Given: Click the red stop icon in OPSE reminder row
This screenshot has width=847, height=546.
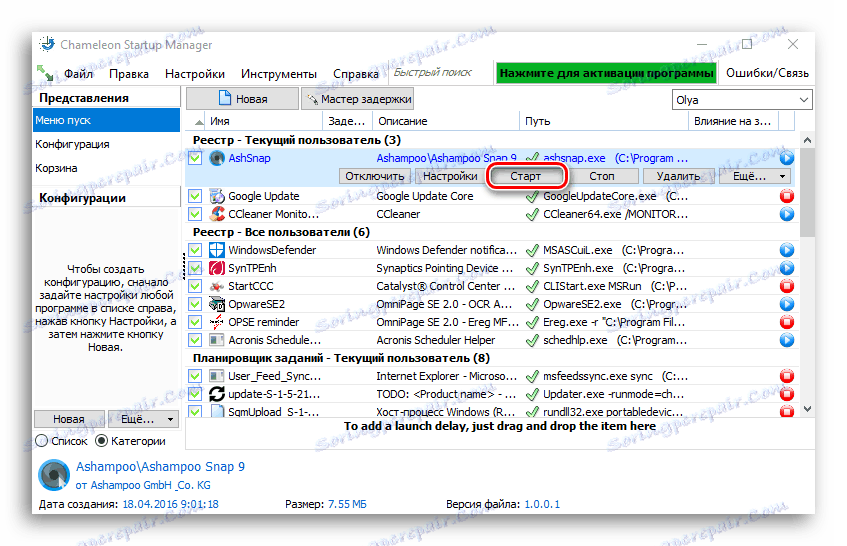Looking at the screenshot, I should pos(786,322).
